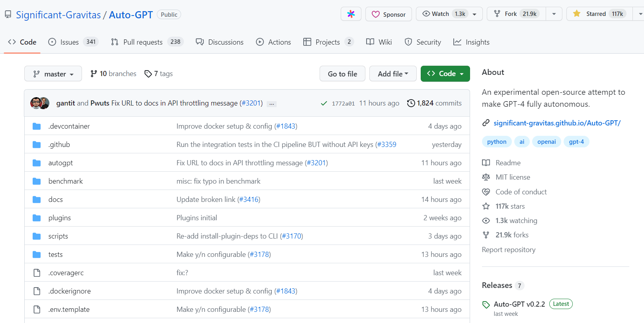Open the Actions tab

click(x=273, y=42)
